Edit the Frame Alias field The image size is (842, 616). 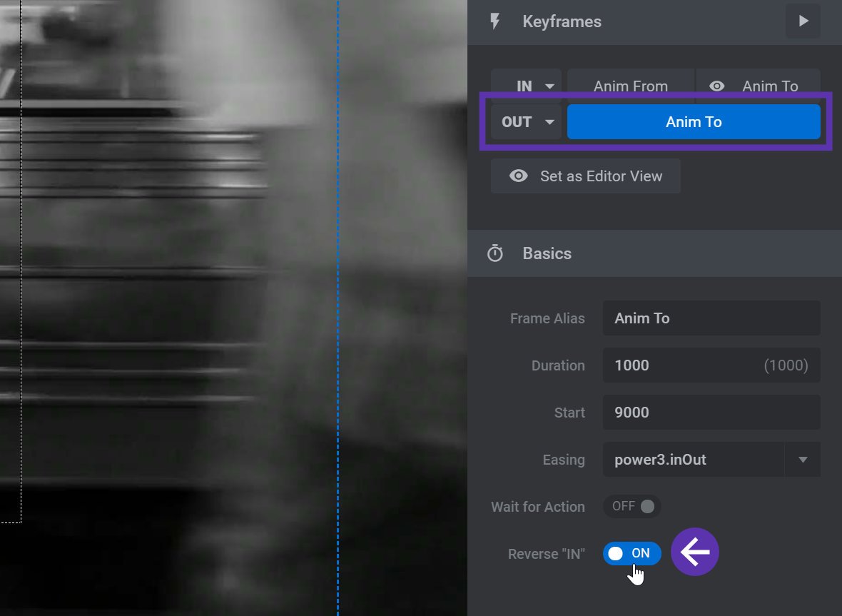coord(711,318)
